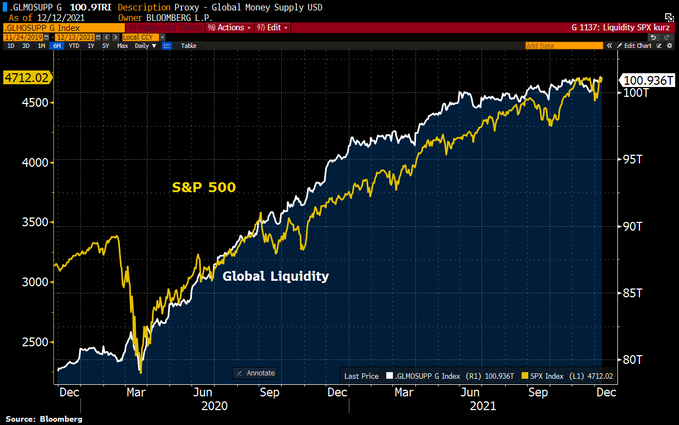Click the redo arrow icon
Screen dimensions: 679x425
pos(667,37)
